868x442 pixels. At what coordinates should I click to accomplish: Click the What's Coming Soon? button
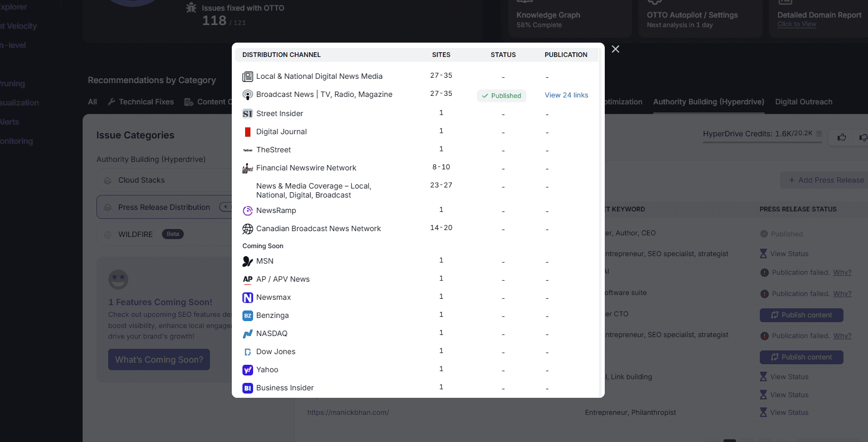click(x=159, y=359)
